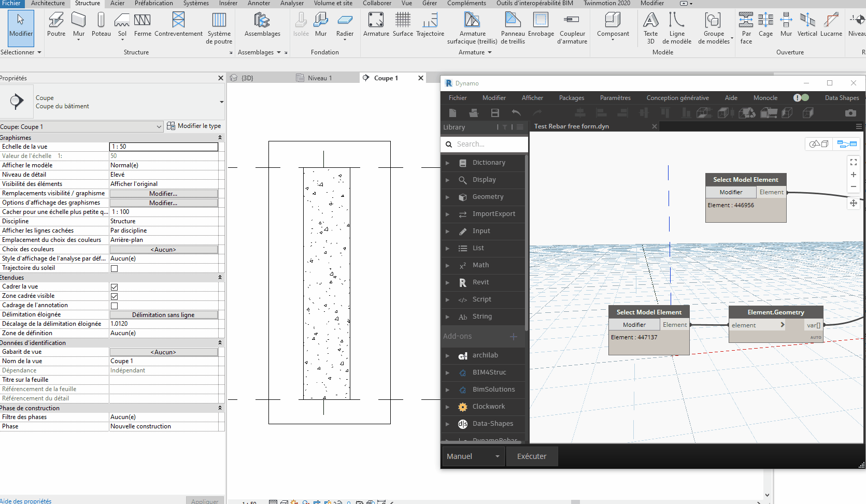This screenshot has height=504, width=866.
Task: Toggle the switch in Dynamo menu bar
Action: tap(801, 97)
